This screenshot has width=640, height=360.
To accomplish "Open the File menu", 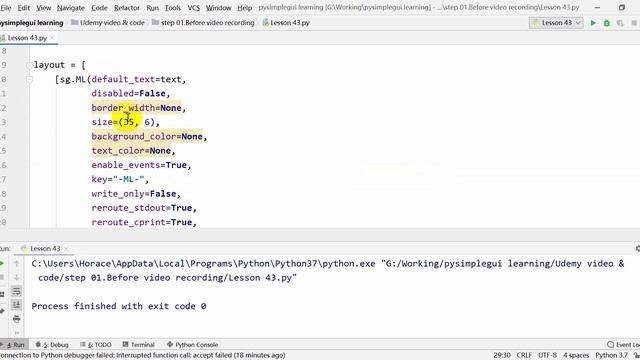I will tap(6, 8).
